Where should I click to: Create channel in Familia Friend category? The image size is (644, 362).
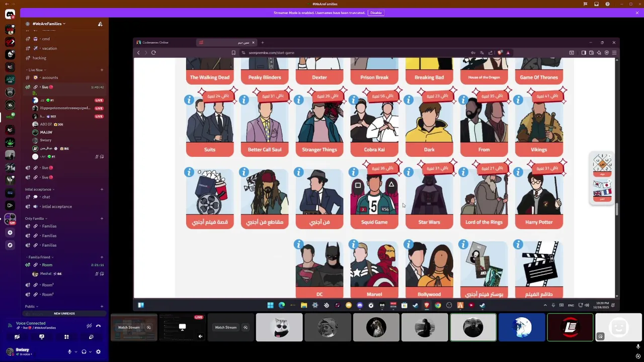pos(102,257)
